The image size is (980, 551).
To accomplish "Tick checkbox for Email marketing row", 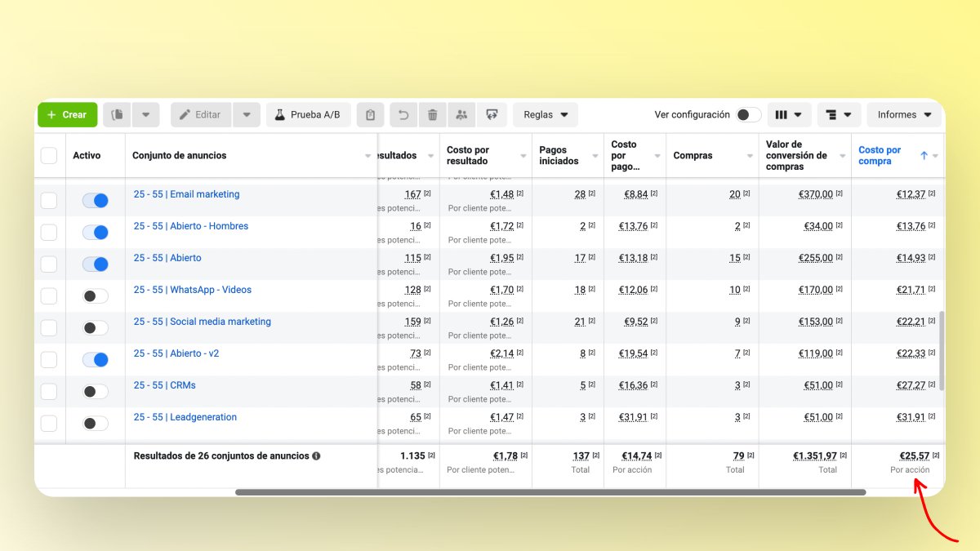I will (x=49, y=201).
